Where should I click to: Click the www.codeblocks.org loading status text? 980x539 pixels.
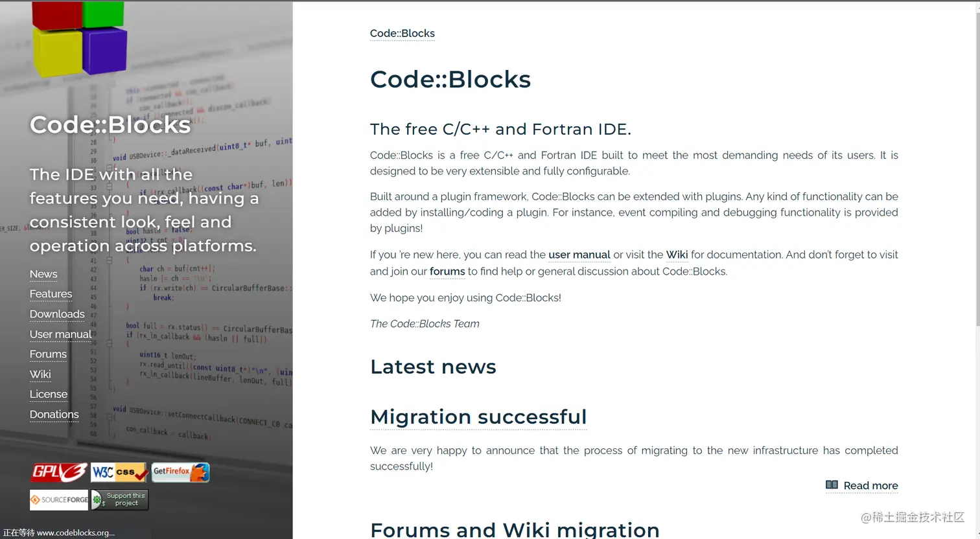point(58,533)
